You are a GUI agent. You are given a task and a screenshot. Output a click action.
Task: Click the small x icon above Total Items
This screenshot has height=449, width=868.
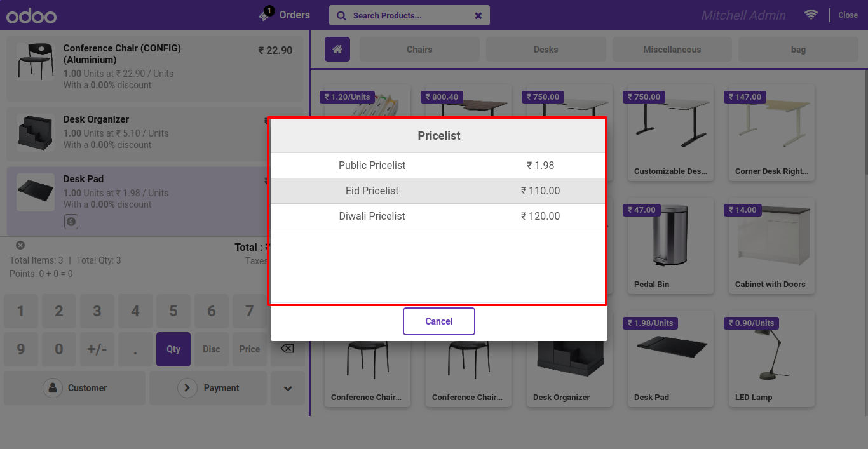pyautogui.click(x=20, y=245)
